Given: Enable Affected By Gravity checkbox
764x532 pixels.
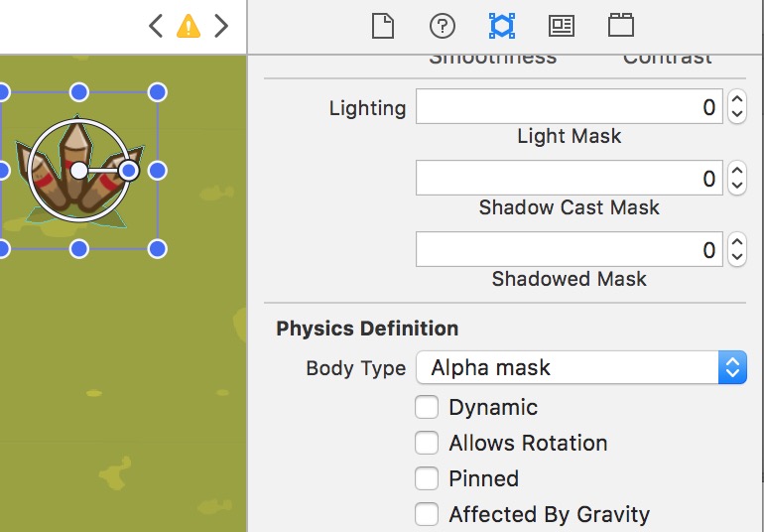Looking at the screenshot, I should coord(427,514).
